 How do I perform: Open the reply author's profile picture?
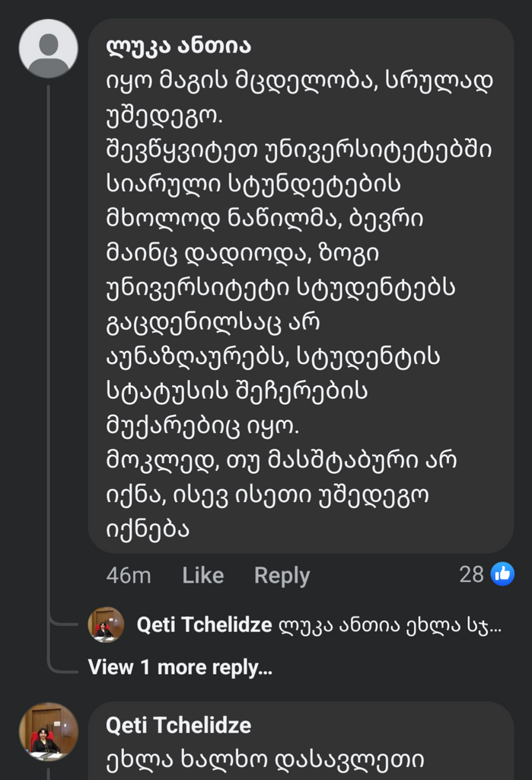[106, 625]
